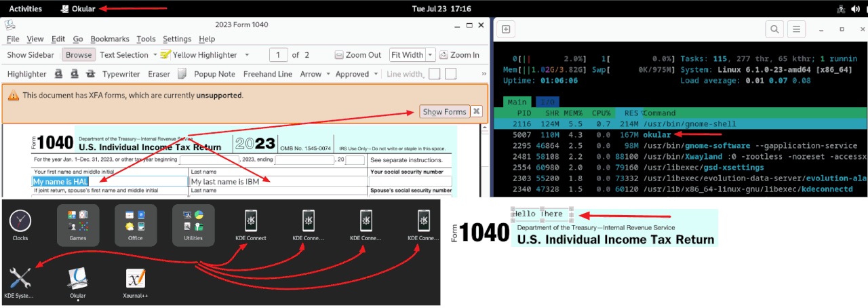Launch the Xournal++ application
Image resolution: width=868 pixels, height=308 pixels.
(x=136, y=283)
